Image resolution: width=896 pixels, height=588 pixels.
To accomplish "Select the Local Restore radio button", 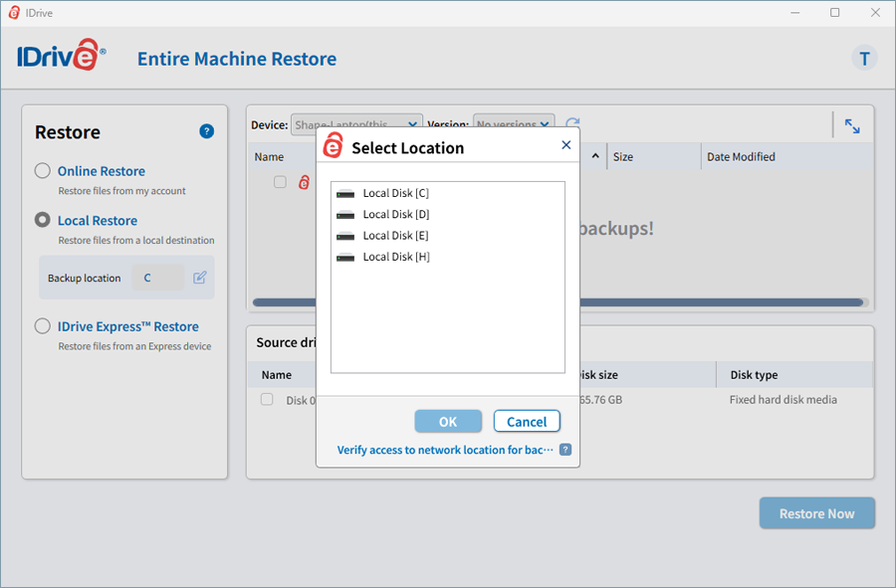I will 43,220.
